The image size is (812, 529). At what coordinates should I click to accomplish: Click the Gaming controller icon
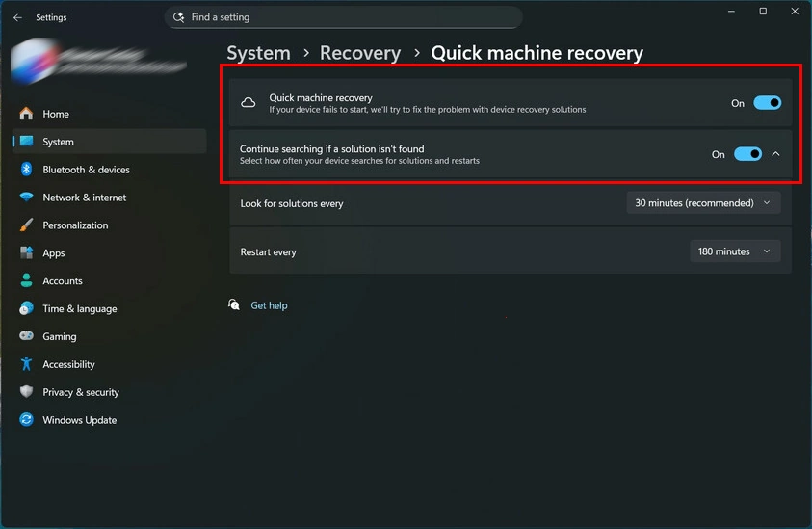[x=26, y=337]
